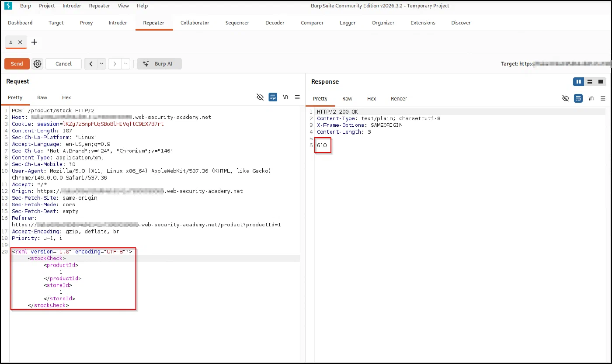Expand the back history dropdown arrow

point(101,64)
